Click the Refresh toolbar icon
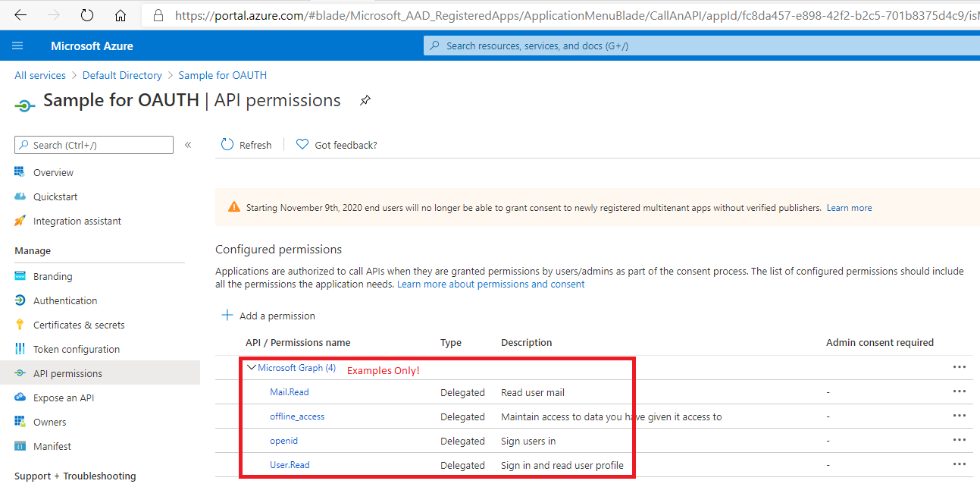This screenshot has height=484, width=980. pos(227,144)
